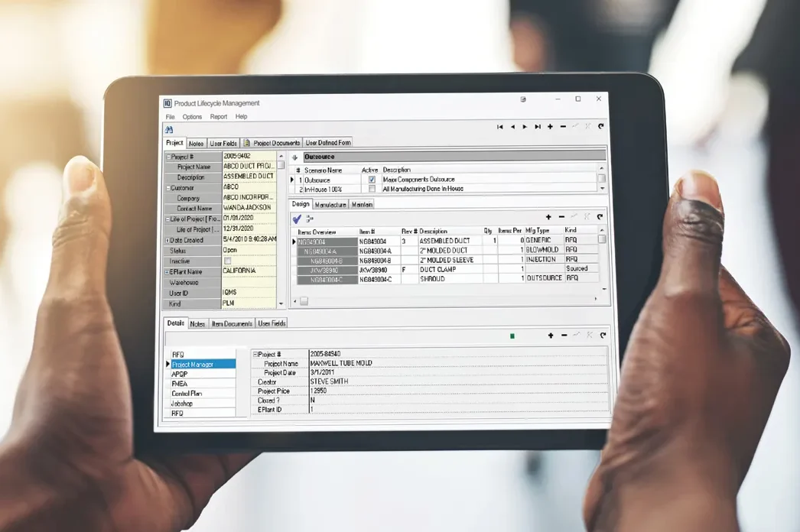Check the Active box for In-House 100% scenario
The image size is (800, 532).
(x=372, y=189)
